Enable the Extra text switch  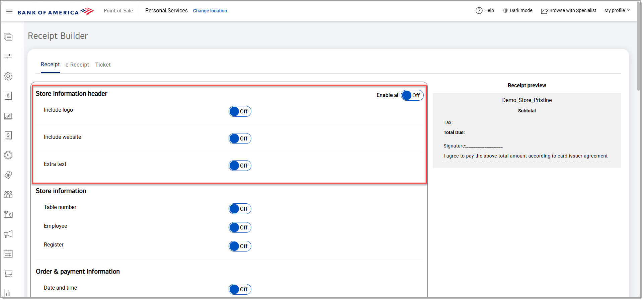click(240, 166)
